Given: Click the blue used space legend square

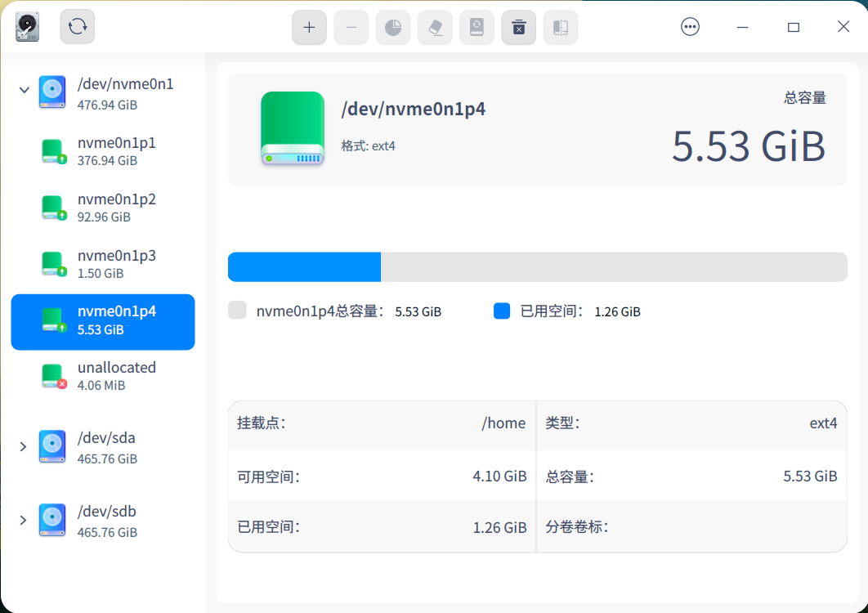Looking at the screenshot, I should click(x=501, y=311).
